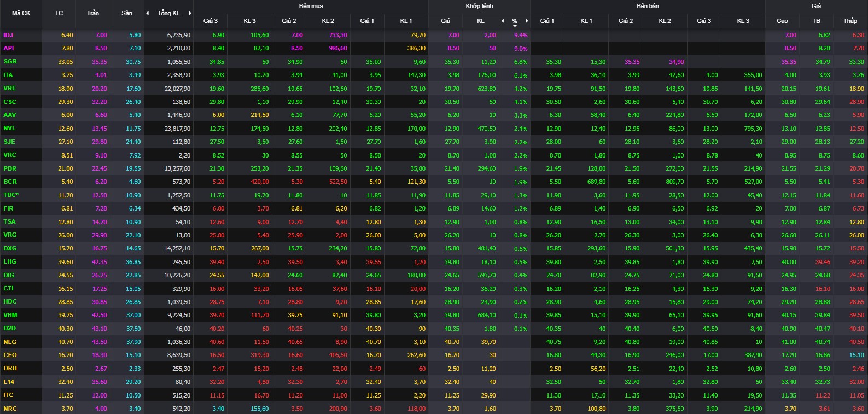Image resolution: width=868 pixels, height=414 pixels.
Task: Open the TSA ticker symbol
Action: coord(9,221)
